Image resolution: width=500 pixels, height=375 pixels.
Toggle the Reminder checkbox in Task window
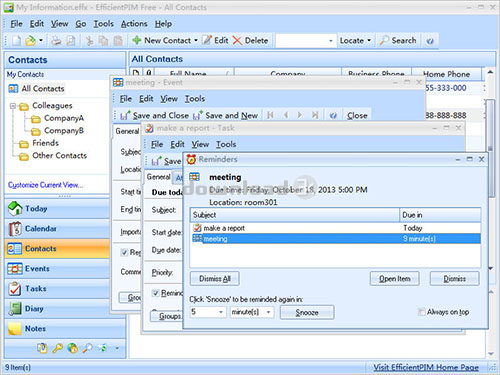[x=155, y=293]
